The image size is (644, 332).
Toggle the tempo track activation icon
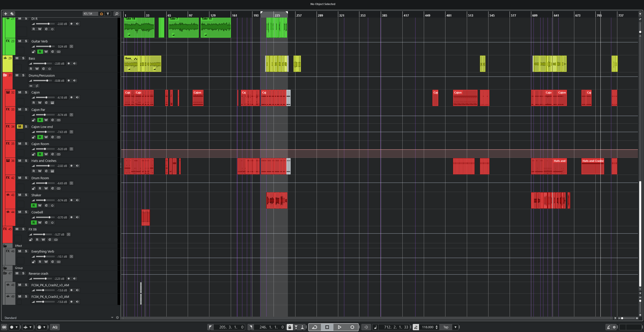tap(416, 327)
